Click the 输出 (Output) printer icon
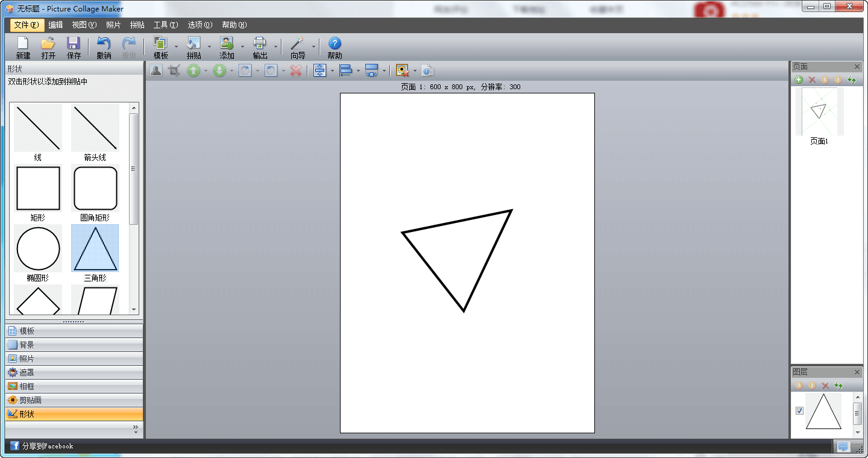Screen dimensions: 868x458 pos(260,43)
